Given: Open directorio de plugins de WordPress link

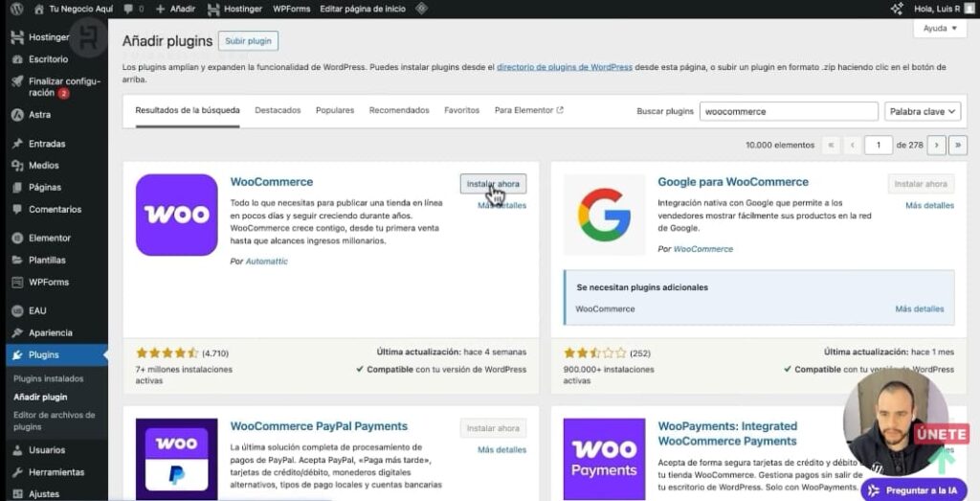Looking at the screenshot, I should 565,67.
